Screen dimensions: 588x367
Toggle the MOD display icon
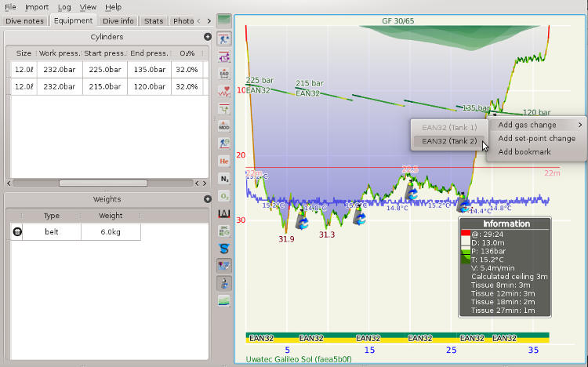224,125
